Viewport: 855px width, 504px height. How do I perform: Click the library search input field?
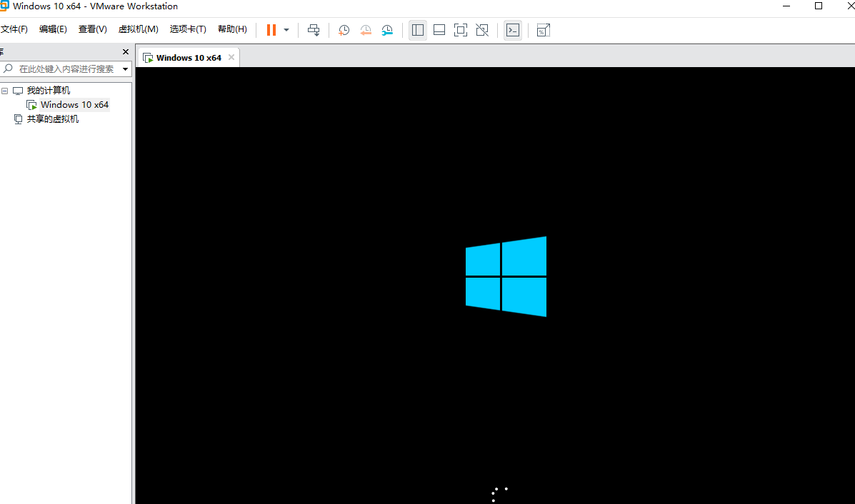[66, 69]
